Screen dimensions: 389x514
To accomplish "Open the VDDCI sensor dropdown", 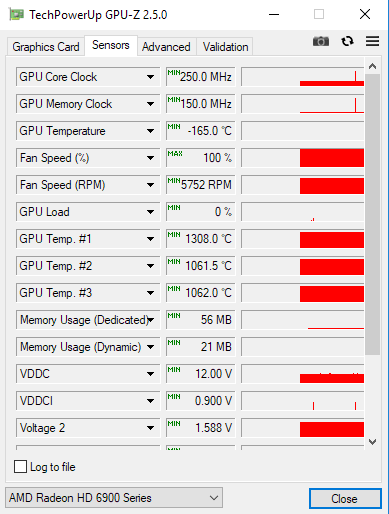I will tap(88, 401).
